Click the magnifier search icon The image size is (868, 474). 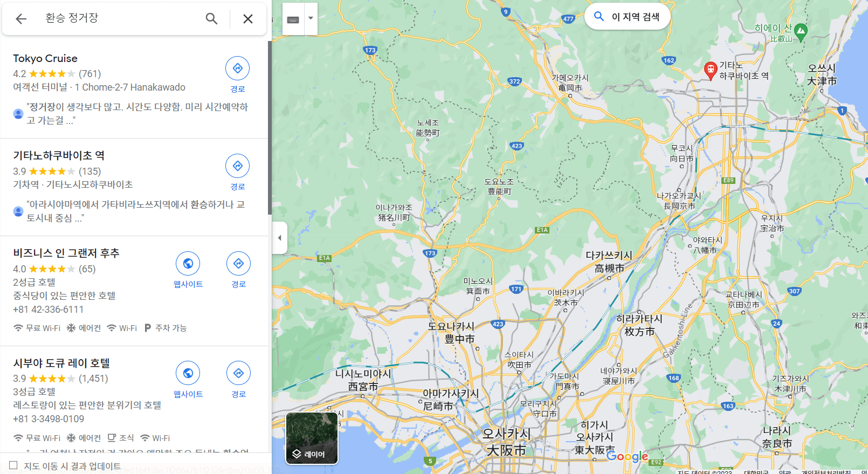[x=211, y=19]
